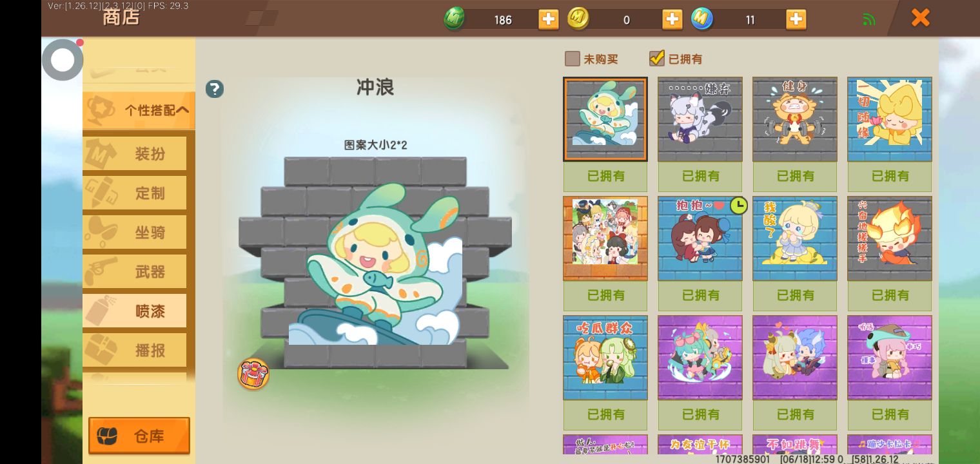Image resolution: width=980 pixels, height=464 pixels.
Task: Add green gems with plus button
Action: pos(549,19)
